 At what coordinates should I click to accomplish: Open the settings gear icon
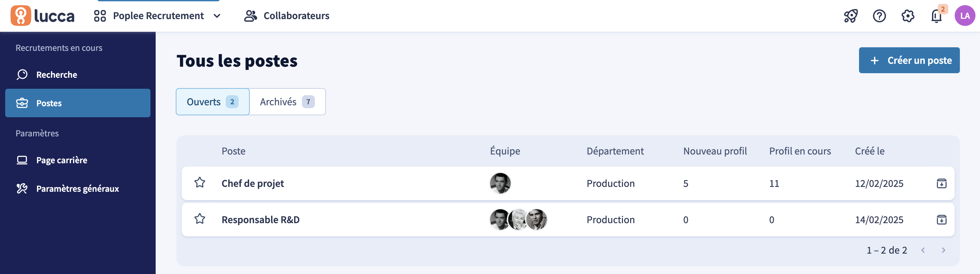(x=908, y=16)
